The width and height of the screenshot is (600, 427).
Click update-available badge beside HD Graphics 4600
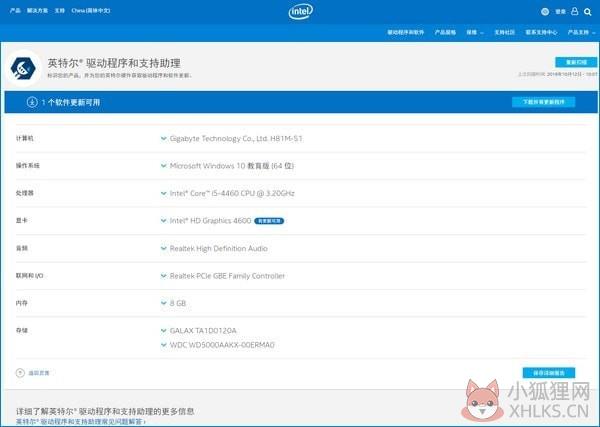point(269,221)
